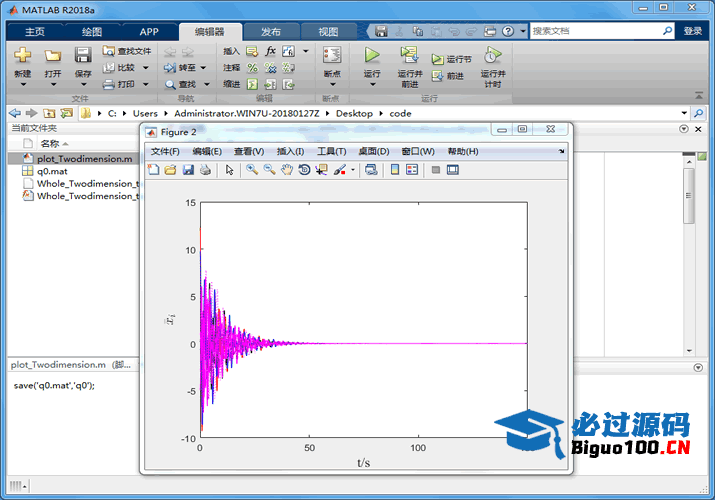Open the brush color dropdown arrow
Screen dimensions: 715x500
(352, 170)
